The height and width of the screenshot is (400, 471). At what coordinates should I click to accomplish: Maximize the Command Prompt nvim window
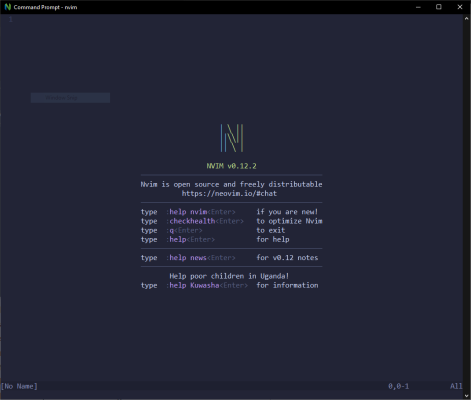(x=439, y=7)
